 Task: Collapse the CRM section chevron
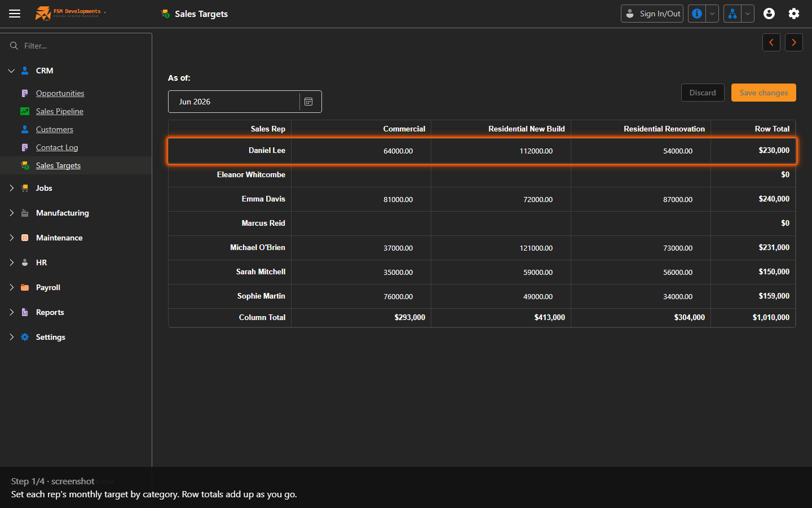click(x=11, y=71)
